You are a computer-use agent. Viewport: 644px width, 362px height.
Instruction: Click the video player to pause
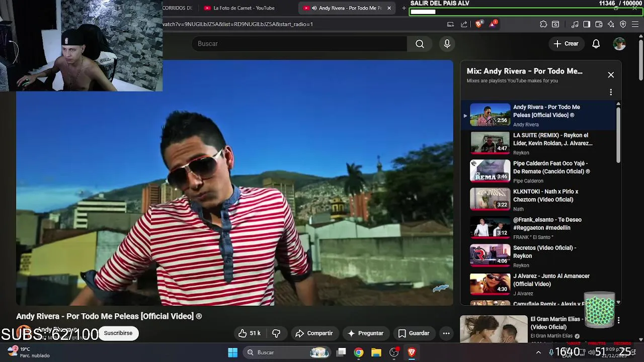click(234, 183)
